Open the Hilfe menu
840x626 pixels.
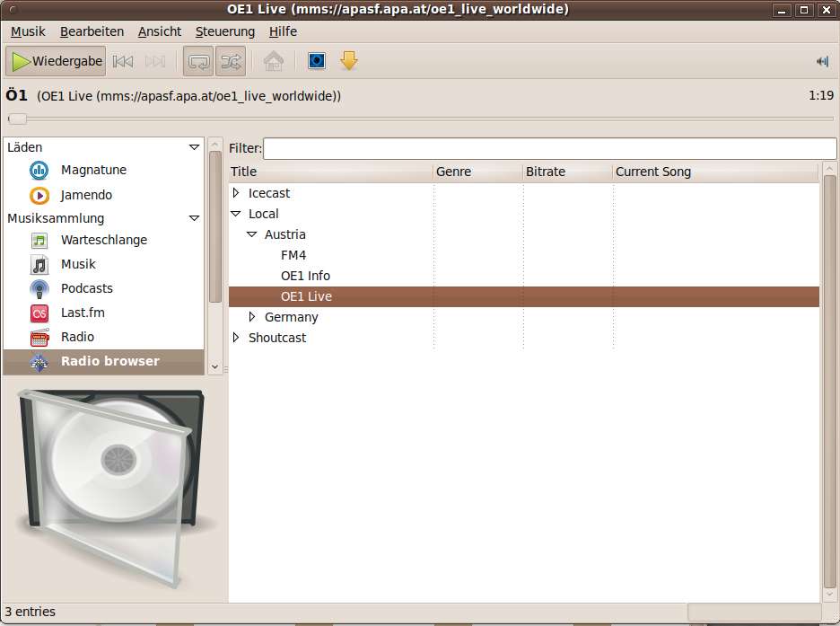pos(283,31)
